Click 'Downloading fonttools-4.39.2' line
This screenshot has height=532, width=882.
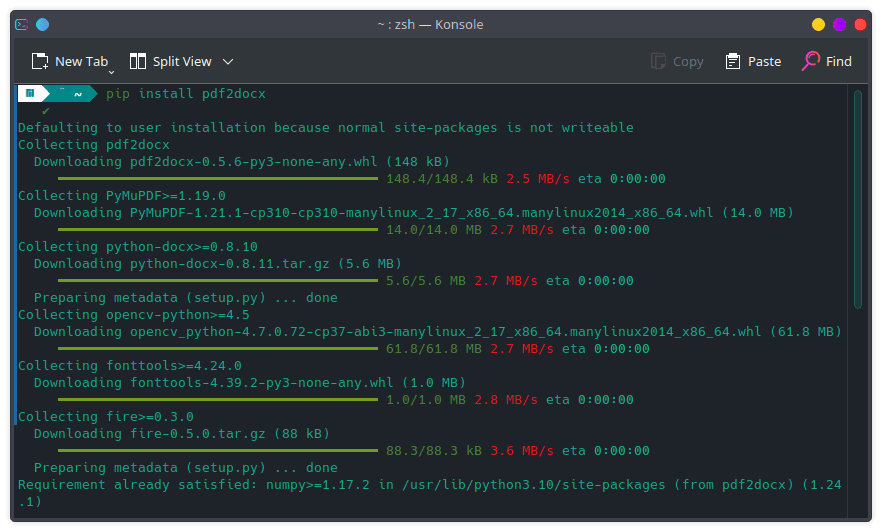[x=250, y=382]
